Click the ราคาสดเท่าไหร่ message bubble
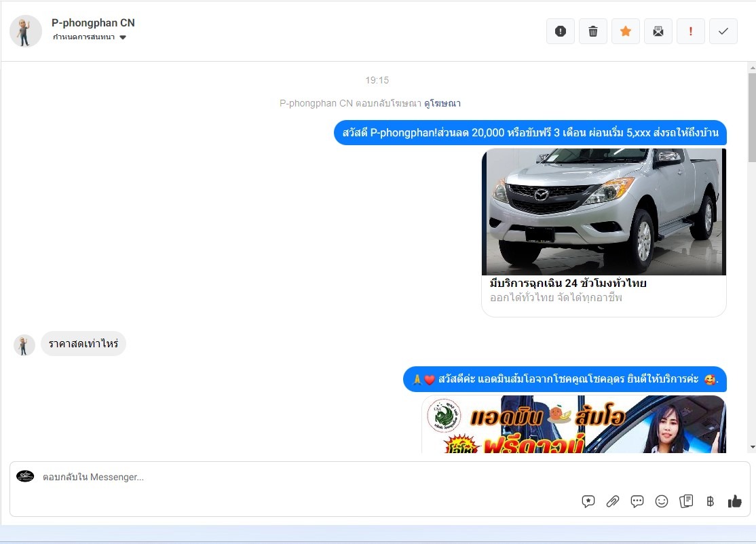756x544 pixels. [83, 343]
